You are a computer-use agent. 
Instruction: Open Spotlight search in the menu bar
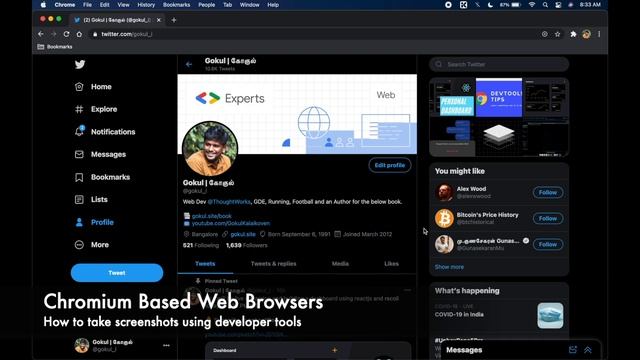[545, 5]
